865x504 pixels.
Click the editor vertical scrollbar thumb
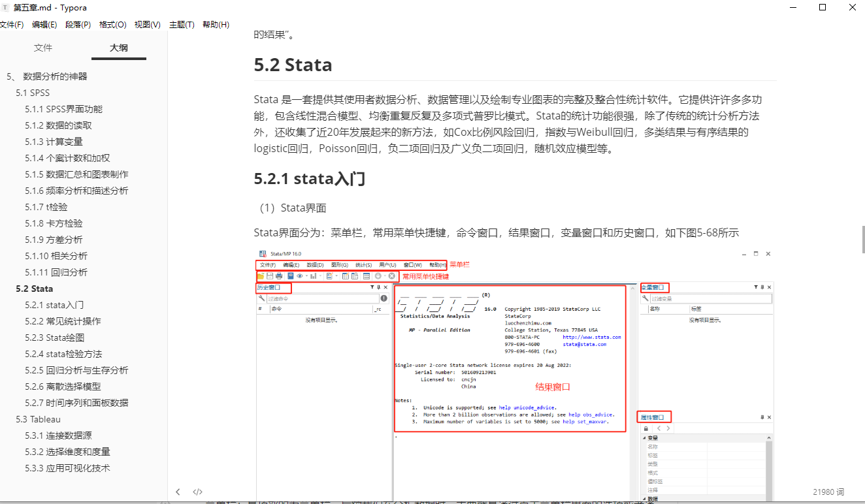[863, 240]
